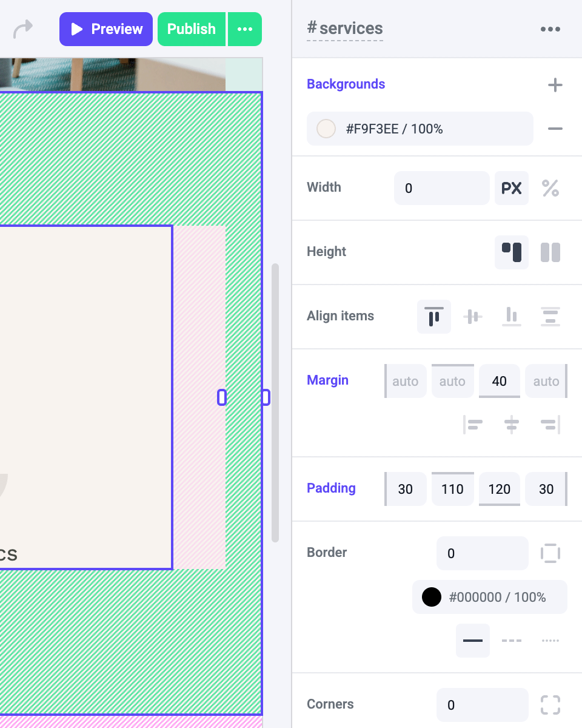Remove the #F9F3EE background with minus icon
This screenshot has width=582, height=728.
pos(555,129)
